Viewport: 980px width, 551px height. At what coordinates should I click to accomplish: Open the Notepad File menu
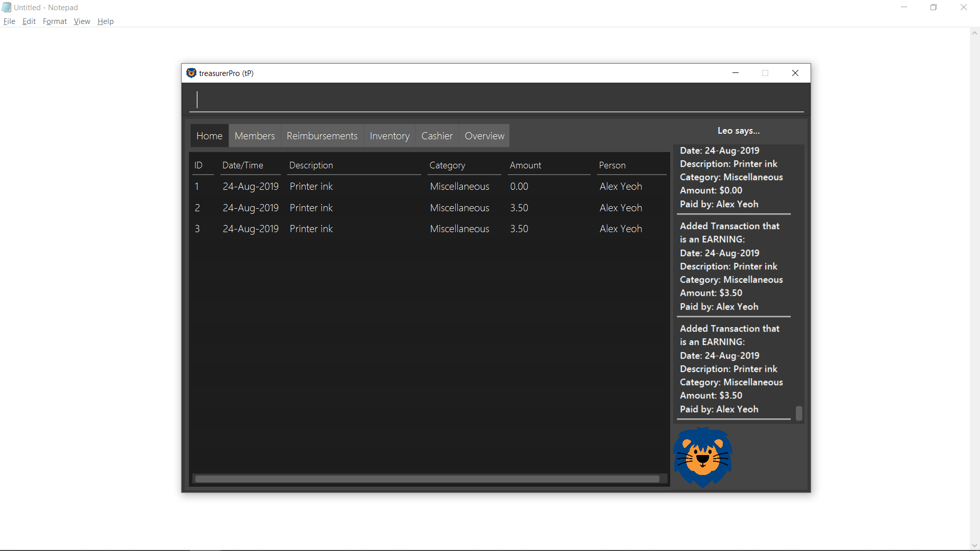point(9,21)
